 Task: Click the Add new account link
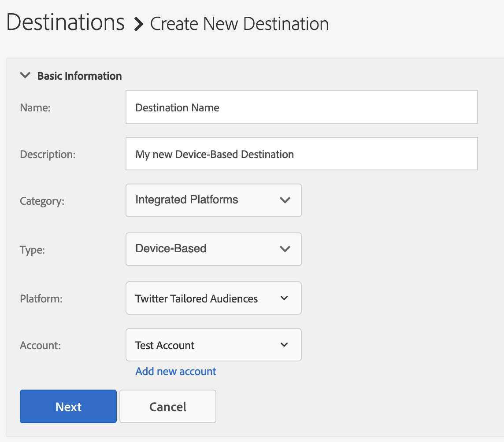(176, 371)
